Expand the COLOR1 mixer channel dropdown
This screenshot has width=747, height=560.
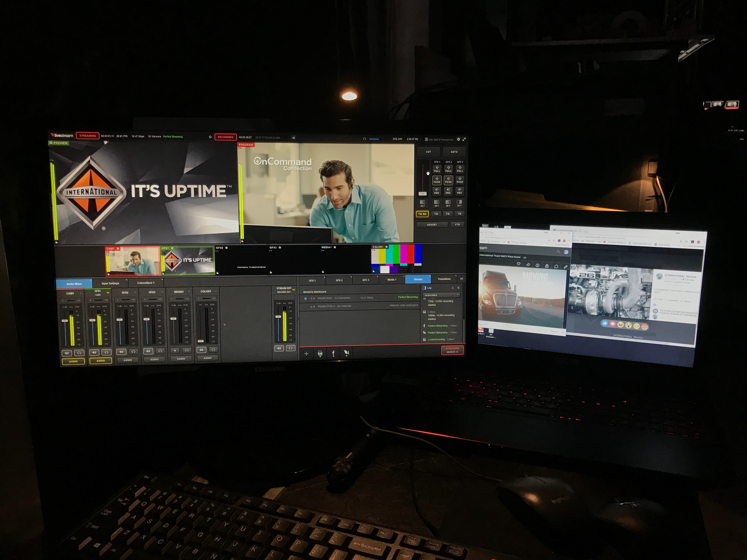(x=215, y=291)
